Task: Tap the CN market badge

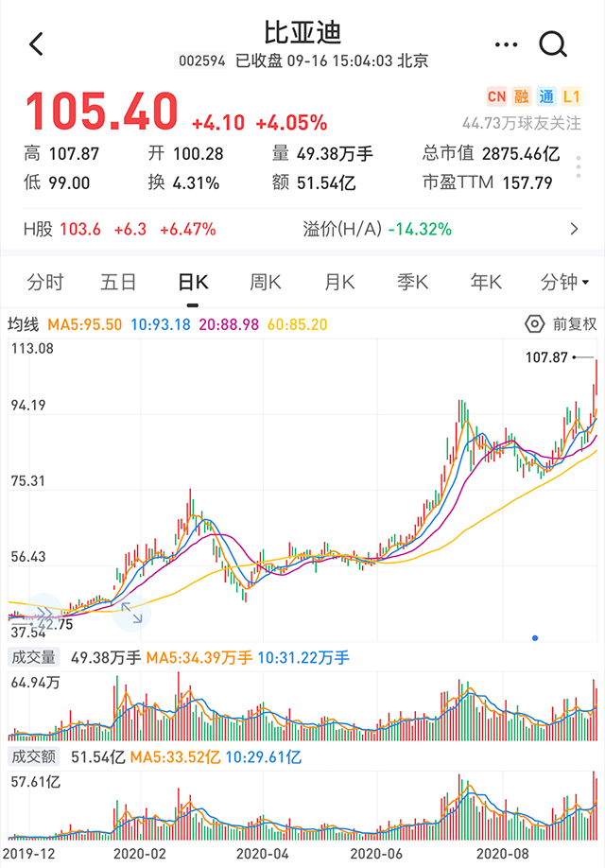Action: (x=496, y=96)
